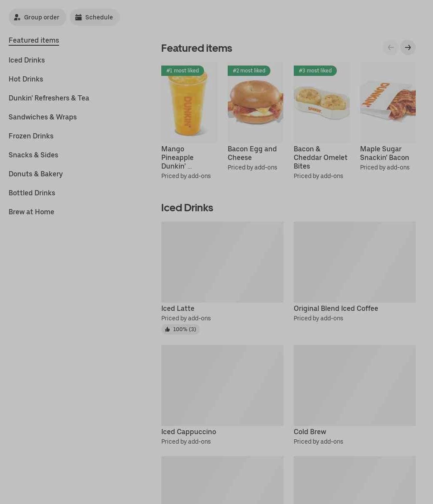Jump to Sandwiches & Wraps section
This screenshot has width=433, height=504.
[43, 117]
